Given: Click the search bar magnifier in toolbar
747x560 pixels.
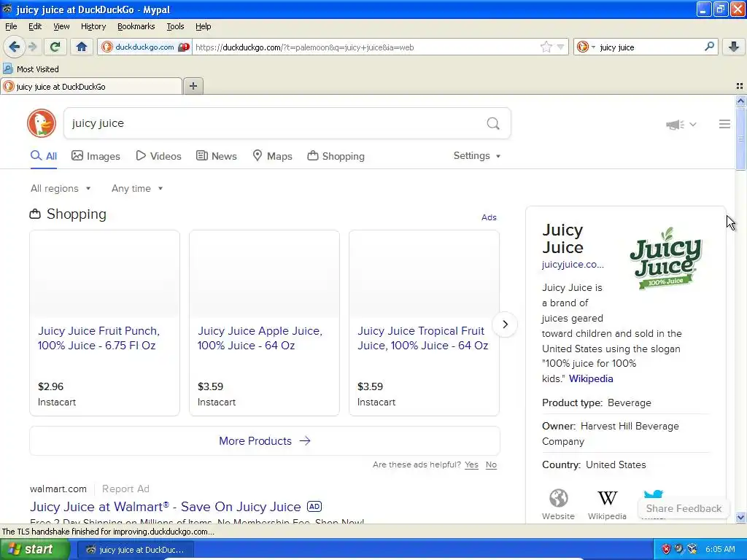Looking at the screenshot, I should (x=709, y=47).
